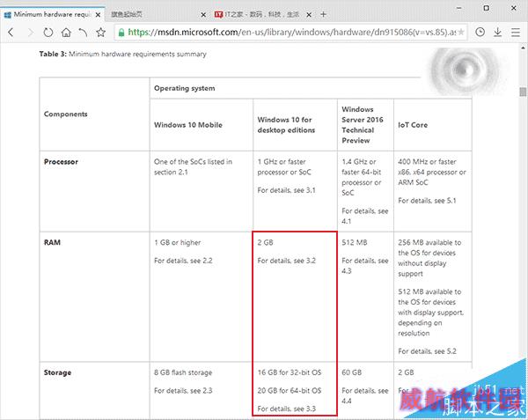The width and height of the screenshot is (528, 420).
Task: Click '60 GB' Server storage text
Action: tap(352, 372)
